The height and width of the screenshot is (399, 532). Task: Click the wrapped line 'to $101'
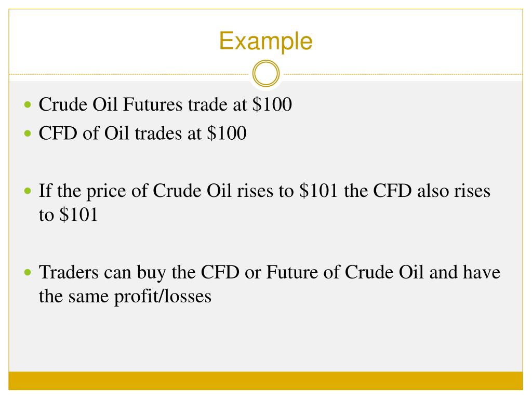click(68, 215)
